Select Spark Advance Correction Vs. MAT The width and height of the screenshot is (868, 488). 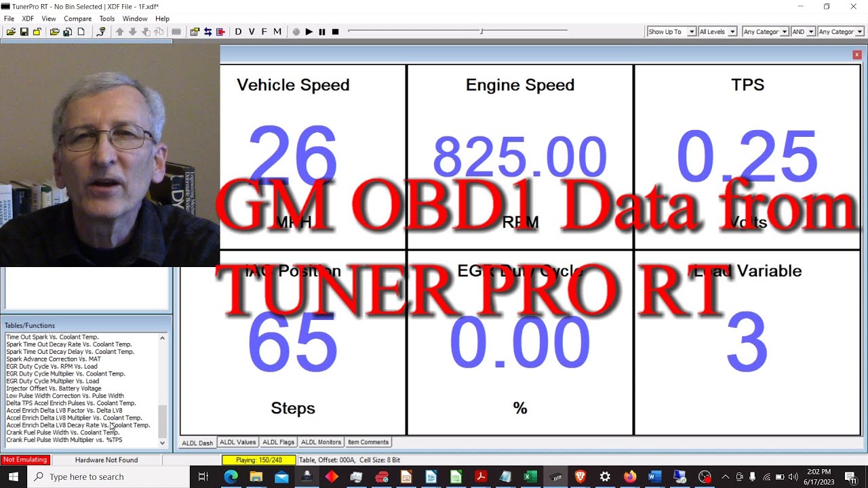(x=54, y=359)
